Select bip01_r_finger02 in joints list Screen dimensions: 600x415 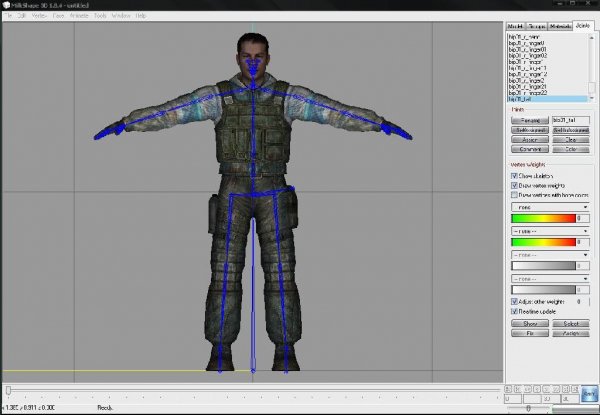point(528,55)
